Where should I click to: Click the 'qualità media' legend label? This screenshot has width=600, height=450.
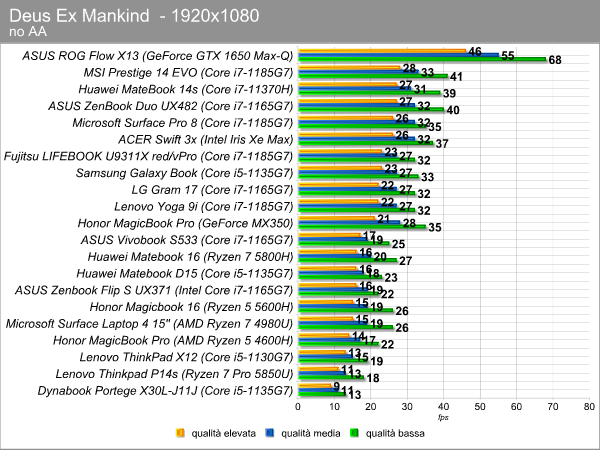click(x=311, y=433)
